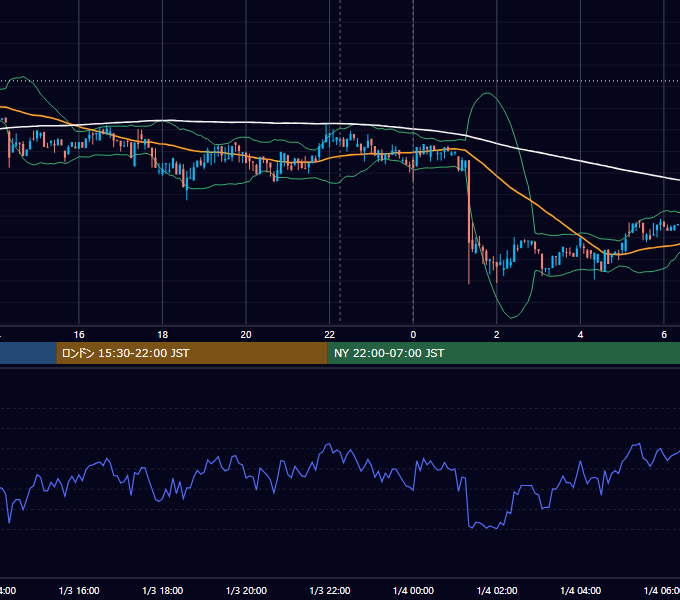The image size is (680, 600).
Task: Click the 2 hour label on price chart axis
Action: pyautogui.click(x=497, y=335)
